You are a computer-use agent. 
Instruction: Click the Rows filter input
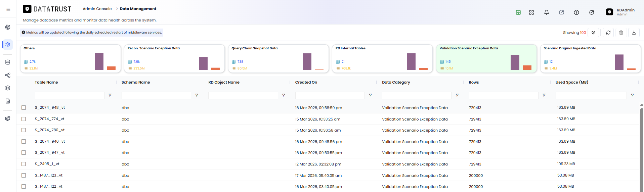[504, 95]
